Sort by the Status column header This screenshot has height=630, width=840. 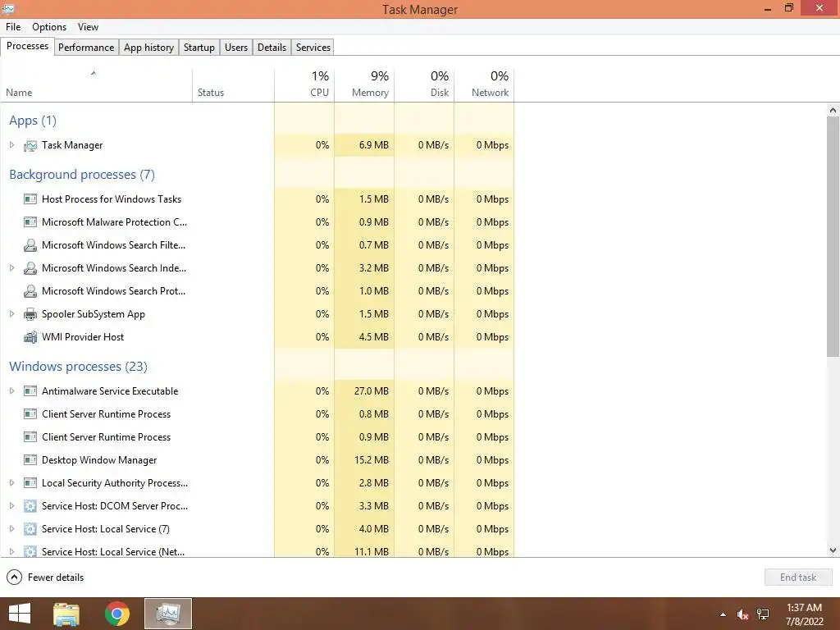tap(233, 85)
